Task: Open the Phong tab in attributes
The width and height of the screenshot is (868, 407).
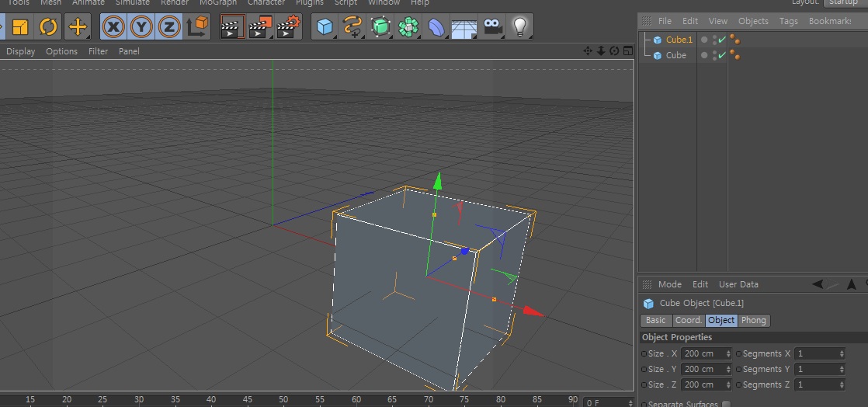Action: pos(753,320)
